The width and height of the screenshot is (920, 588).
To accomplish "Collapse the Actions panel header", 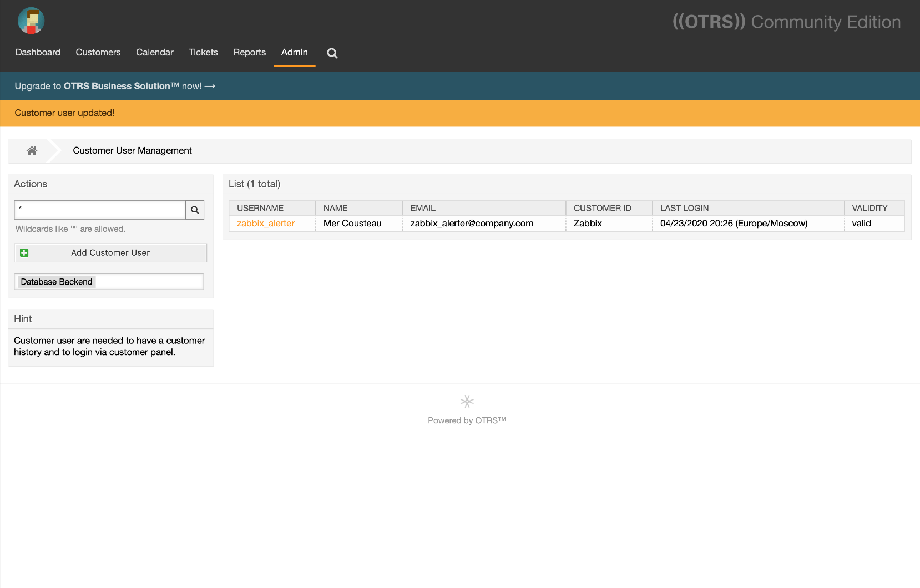I will pos(31,184).
